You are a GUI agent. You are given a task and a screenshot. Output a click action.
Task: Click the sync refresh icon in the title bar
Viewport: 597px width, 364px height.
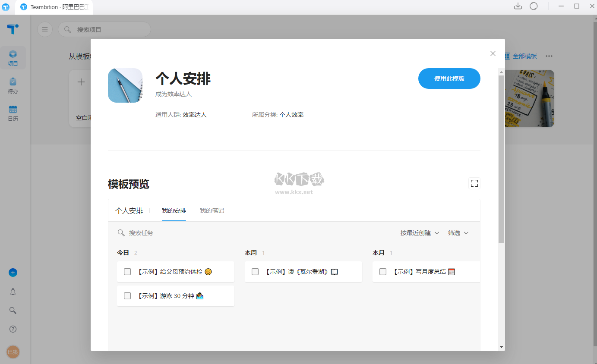534,6
